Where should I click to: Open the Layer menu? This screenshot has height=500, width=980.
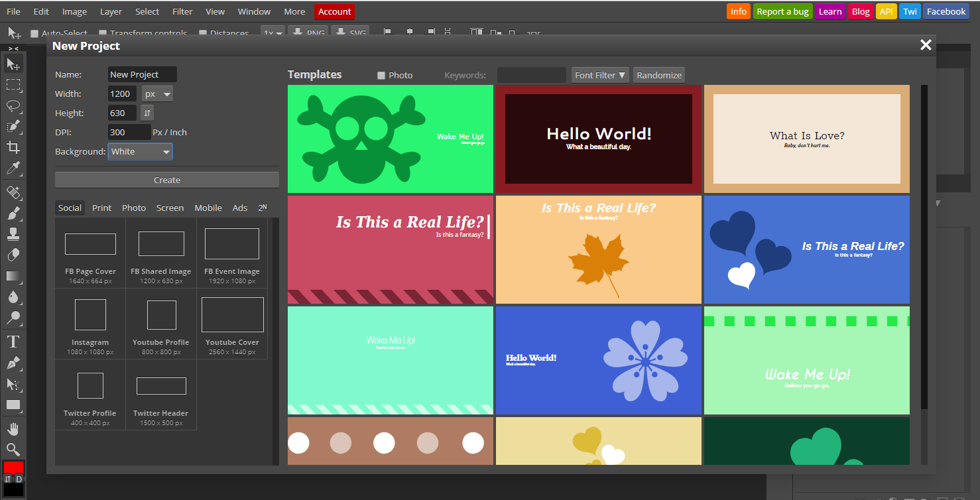coord(111,11)
